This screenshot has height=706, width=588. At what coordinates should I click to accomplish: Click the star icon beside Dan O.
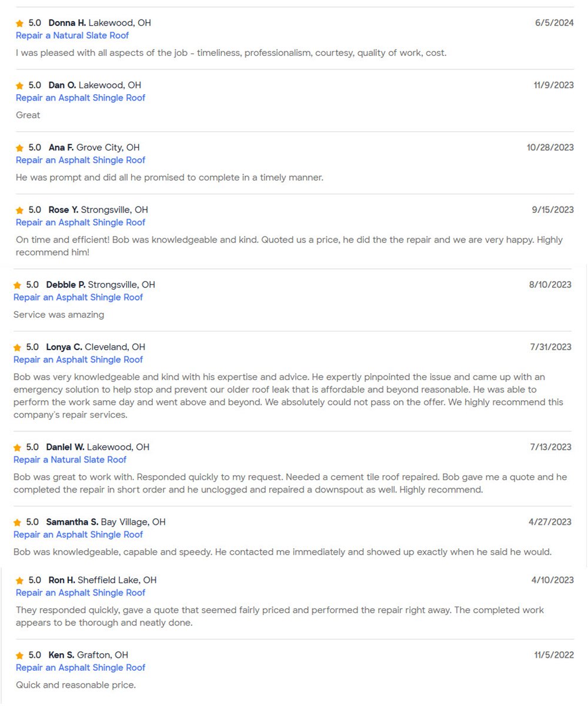tap(19, 86)
